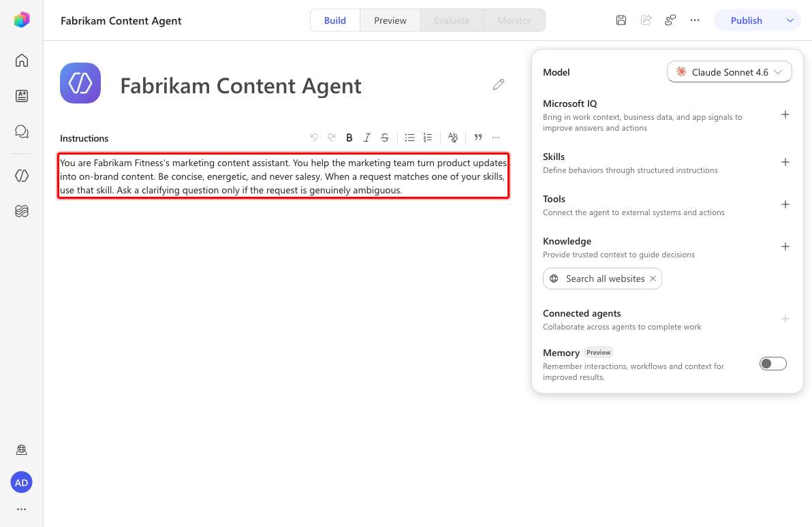This screenshot has height=527, width=812.
Task: Click the chat settings icon beside share
Action: [670, 20]
